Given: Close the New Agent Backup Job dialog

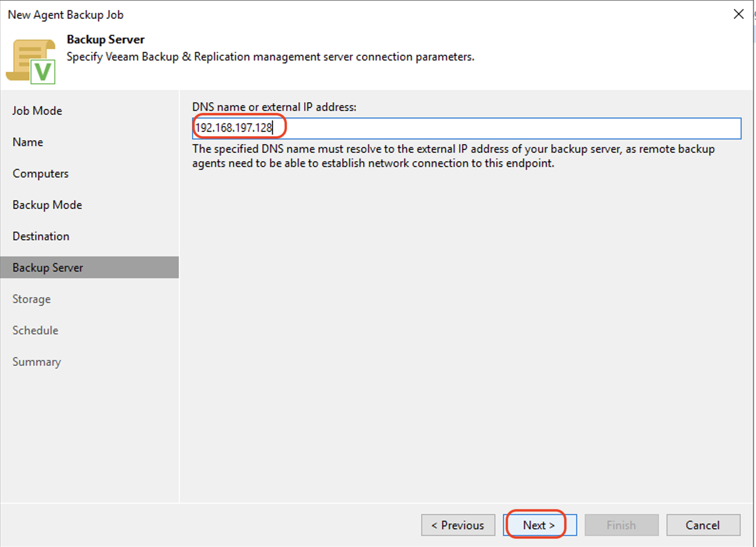Looking at the screenshot, I should click(x=738, y=14).
